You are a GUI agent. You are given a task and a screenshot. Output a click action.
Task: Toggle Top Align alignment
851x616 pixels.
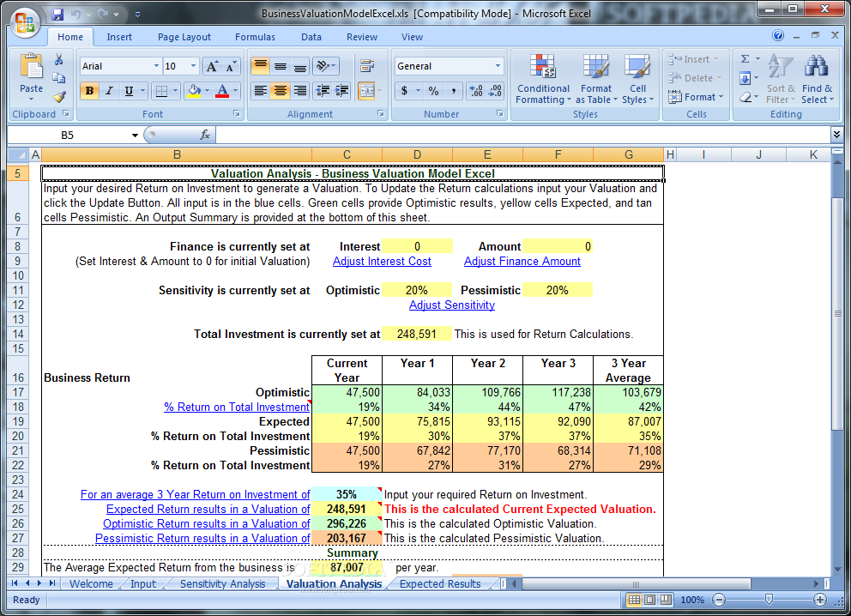coord(261,66)
